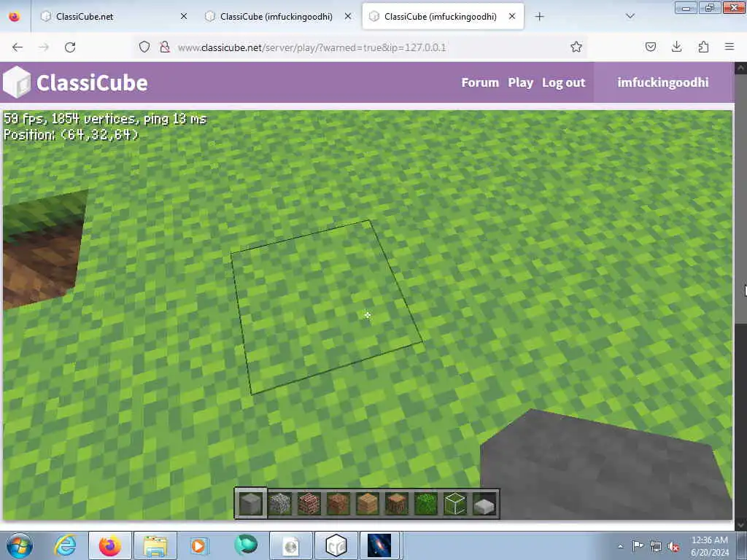The image size is (747, 560).
Task: Launch Internet Explorer from taskbar
Action: [x=65, y=545]
